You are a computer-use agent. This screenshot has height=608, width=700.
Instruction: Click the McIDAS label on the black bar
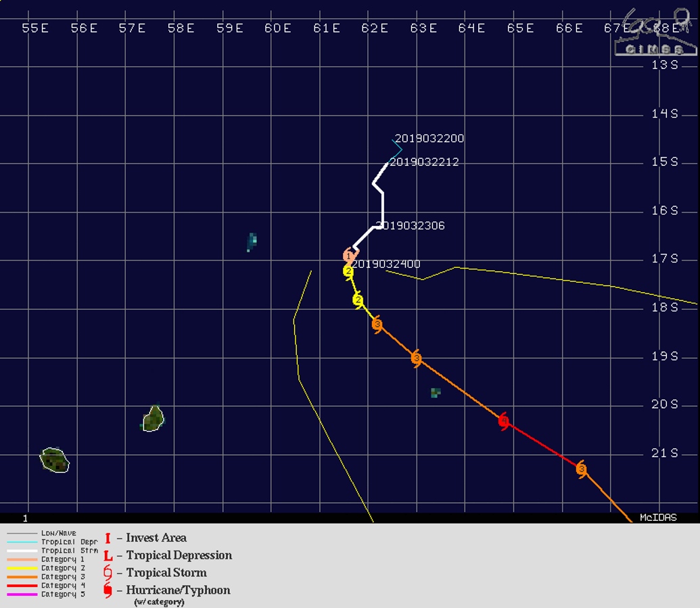[x=658, y=517]
